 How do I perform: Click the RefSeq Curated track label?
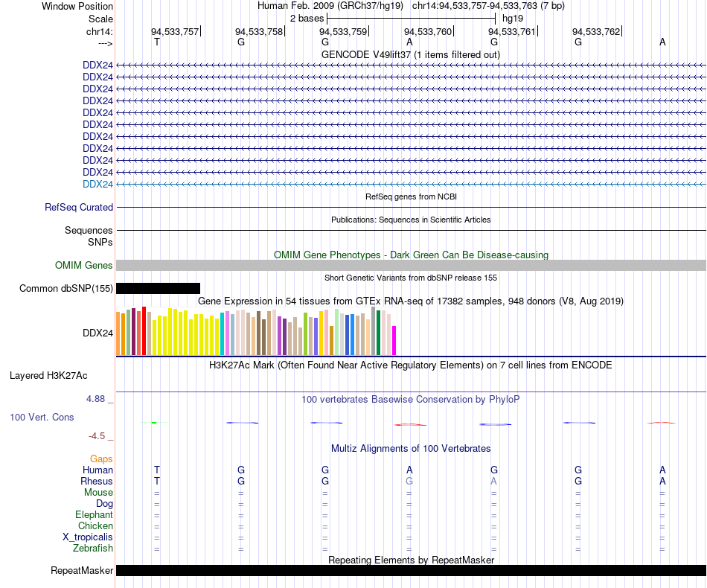(x=78, y=208)
